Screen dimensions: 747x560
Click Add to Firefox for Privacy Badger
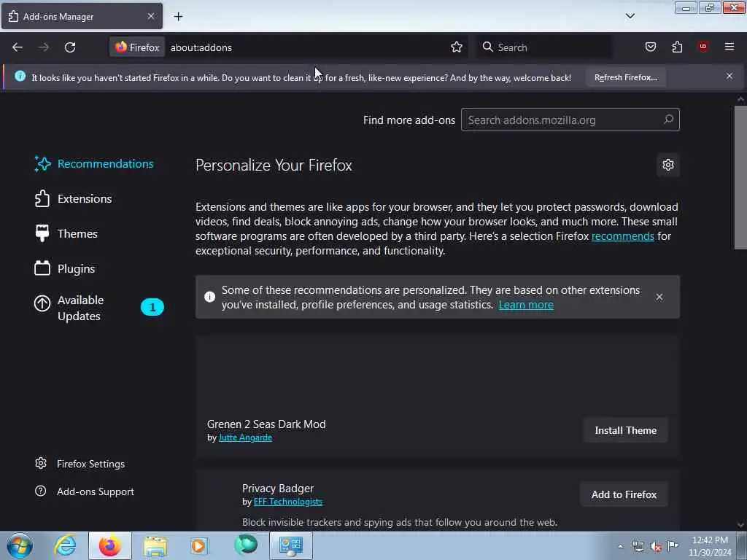(x=624, y=495)
